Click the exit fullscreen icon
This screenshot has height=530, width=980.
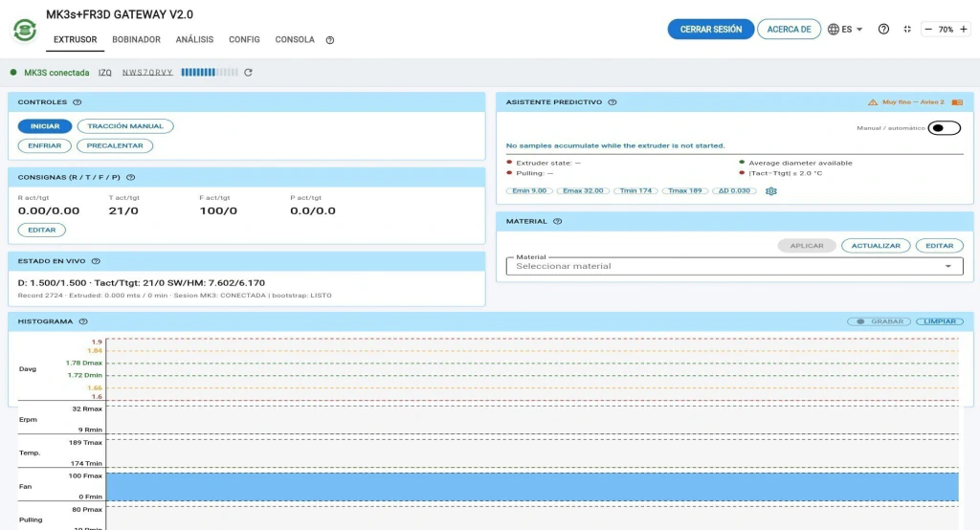tap(907, 30)
